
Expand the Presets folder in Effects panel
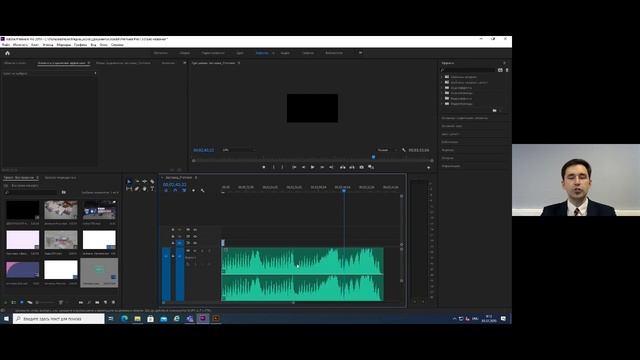pos(442,77)
